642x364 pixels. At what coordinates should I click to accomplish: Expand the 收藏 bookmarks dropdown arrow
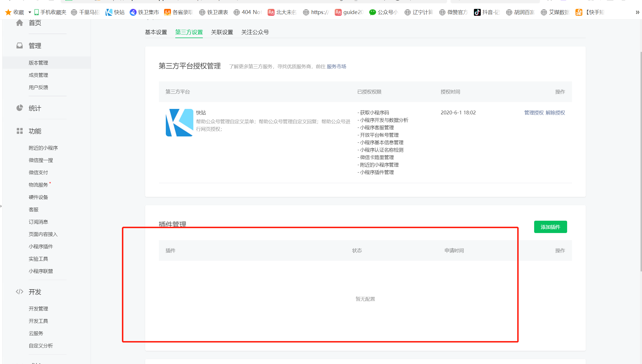30,12
